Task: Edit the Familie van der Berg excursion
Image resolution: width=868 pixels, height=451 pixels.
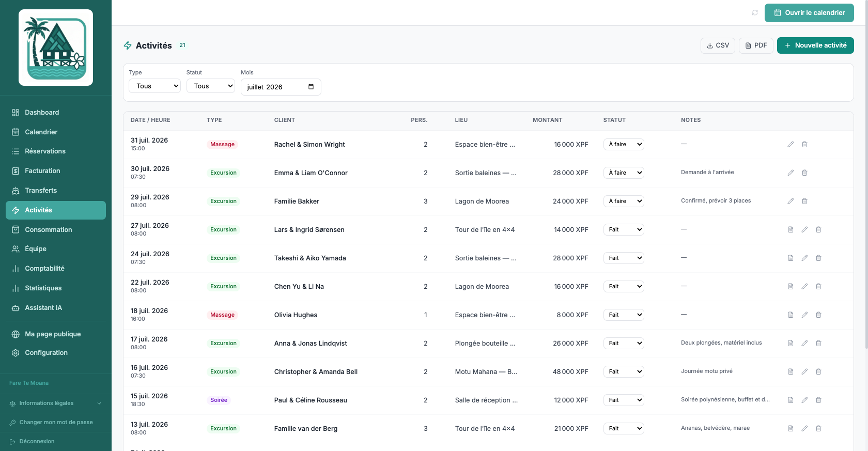Action: (x=804, y=429)
